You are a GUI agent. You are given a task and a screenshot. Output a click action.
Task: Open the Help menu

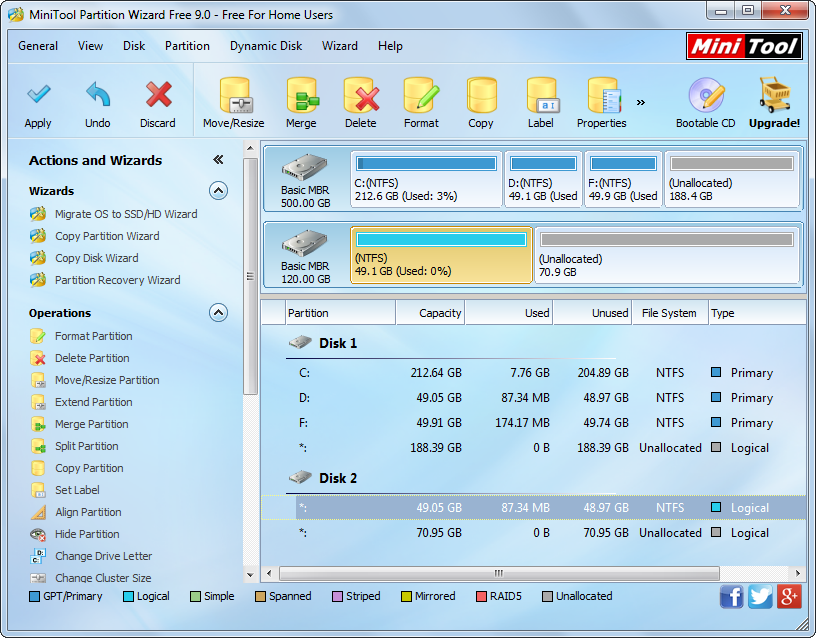(x=390, y=46)
